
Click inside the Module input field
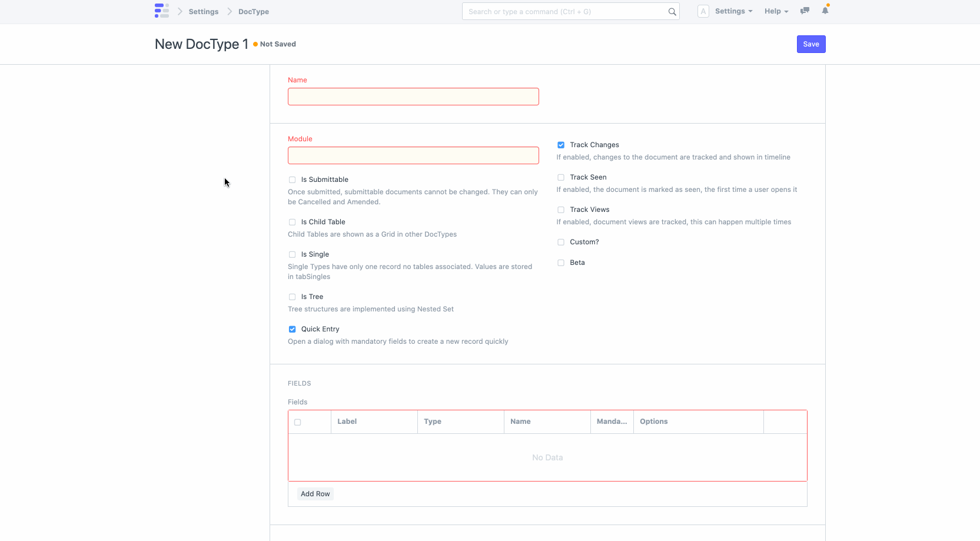pos(413,155)
